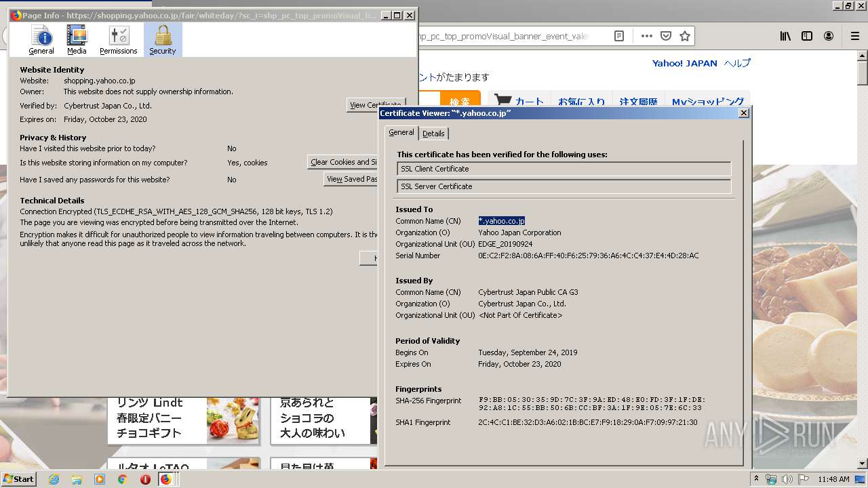Select the Security padlock section in Page Info
Screen dimensions: 868x488
[x=163, y=39]
